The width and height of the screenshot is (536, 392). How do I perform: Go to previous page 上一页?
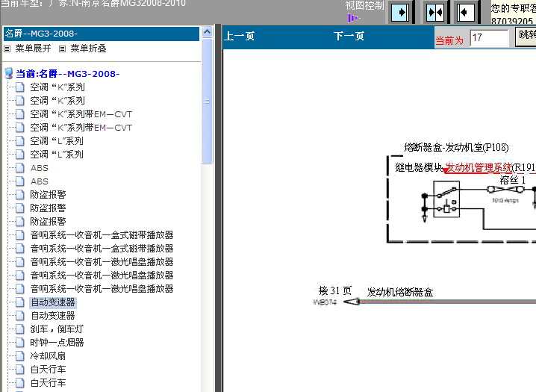240,36
